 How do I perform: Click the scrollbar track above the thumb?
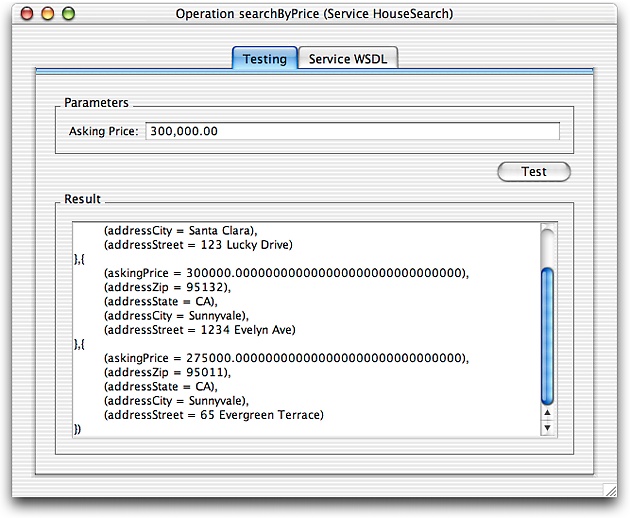tap(547, 247)
